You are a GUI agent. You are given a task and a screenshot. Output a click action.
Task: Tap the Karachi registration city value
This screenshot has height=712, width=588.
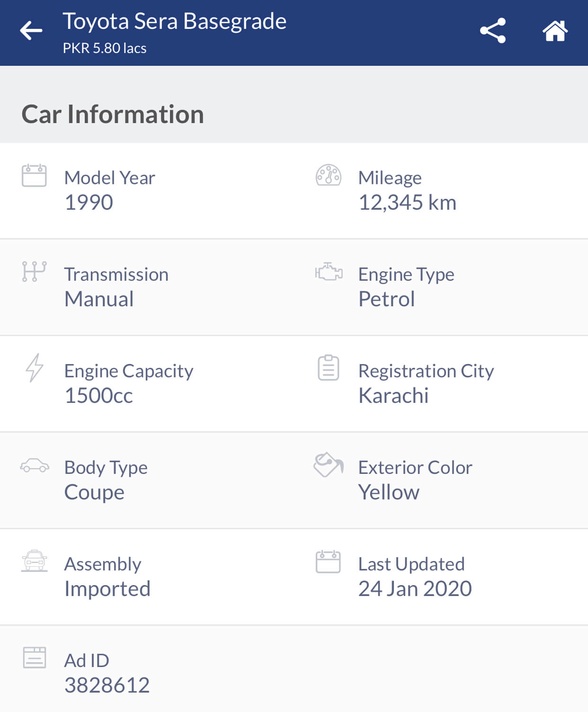(393, 395)
